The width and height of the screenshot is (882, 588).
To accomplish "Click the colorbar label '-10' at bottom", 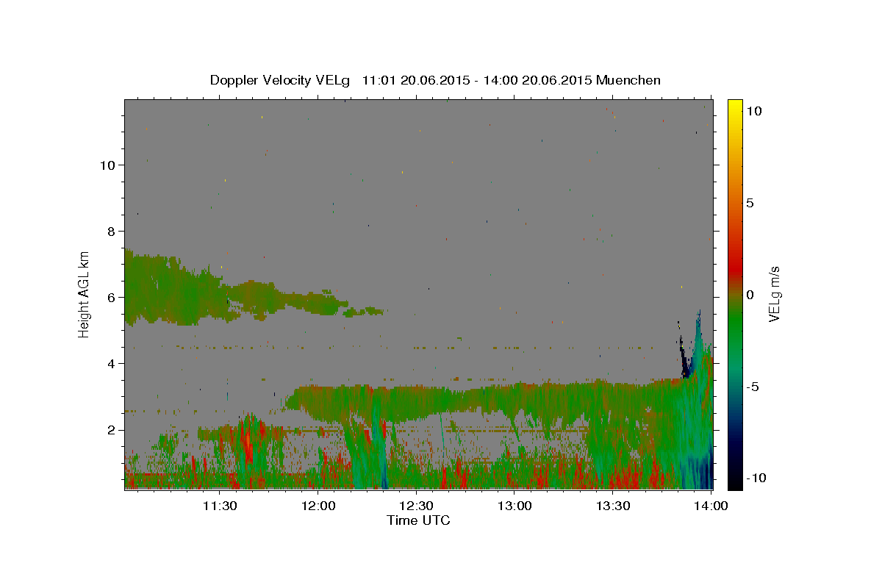I will click(756, 478).
